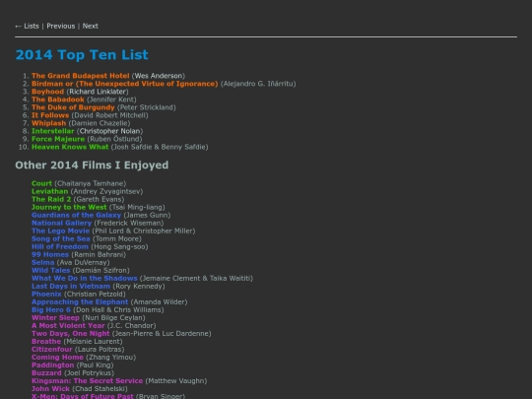Click the Leviathan title
The width and height of the screenshot is (532, 399).
[x=50, y=191]
